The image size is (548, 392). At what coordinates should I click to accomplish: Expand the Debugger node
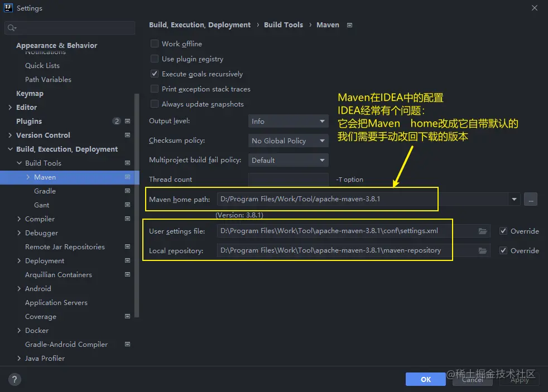[x=19, y=233]
